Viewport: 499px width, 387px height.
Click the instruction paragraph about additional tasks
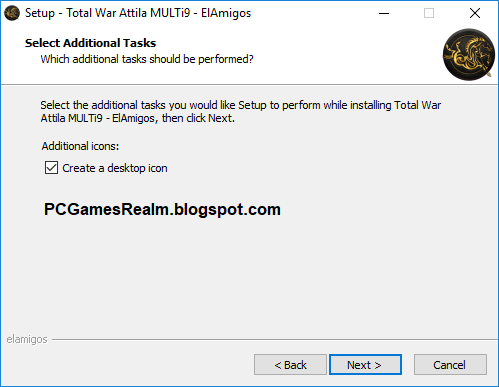[x=241, y=112]
